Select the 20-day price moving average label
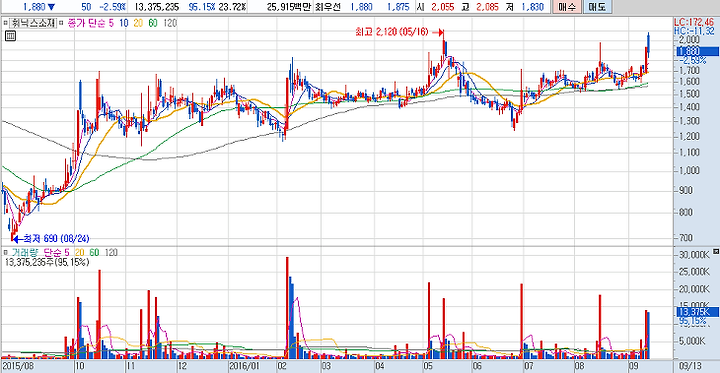 click(x=138, y=23)
